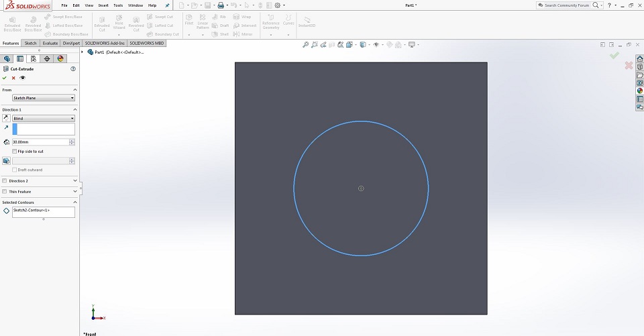Image resolution: width=644 pixels, height=336 pixels.
Task: Enable Direction 2 checkbox
Action: pos(5,180)
